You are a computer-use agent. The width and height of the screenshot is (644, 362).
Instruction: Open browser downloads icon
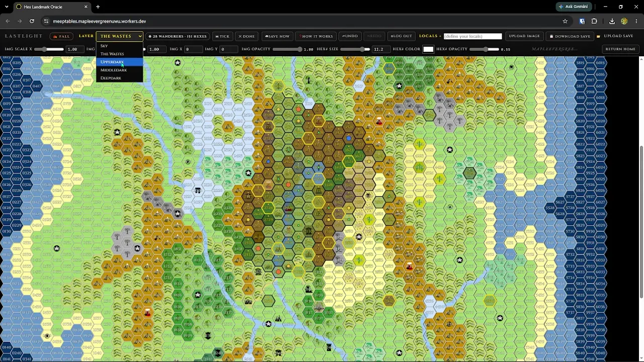(x=612, y=21)
